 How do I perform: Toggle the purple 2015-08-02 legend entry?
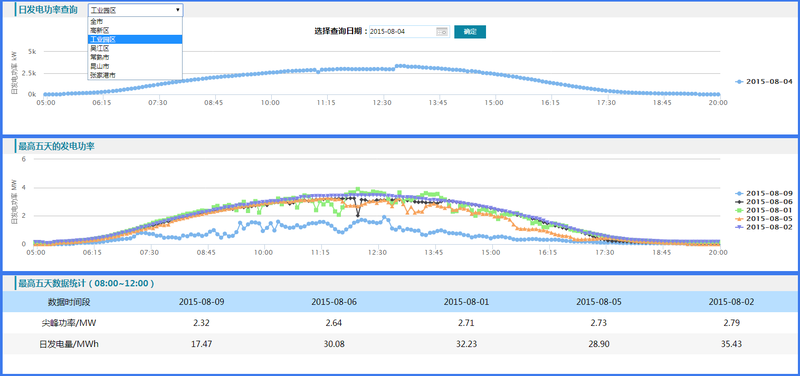coord(764,227)
